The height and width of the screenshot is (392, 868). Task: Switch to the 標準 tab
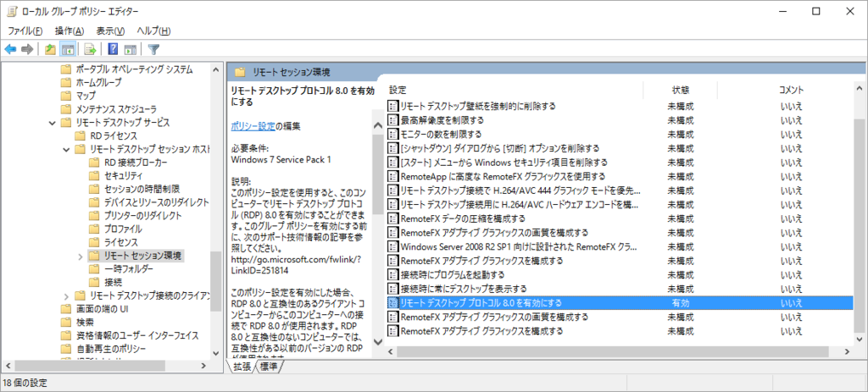(x=269, y=366)
